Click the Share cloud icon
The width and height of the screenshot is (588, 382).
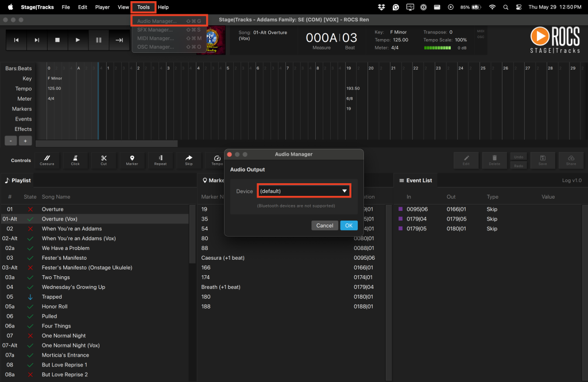[571, 160]
